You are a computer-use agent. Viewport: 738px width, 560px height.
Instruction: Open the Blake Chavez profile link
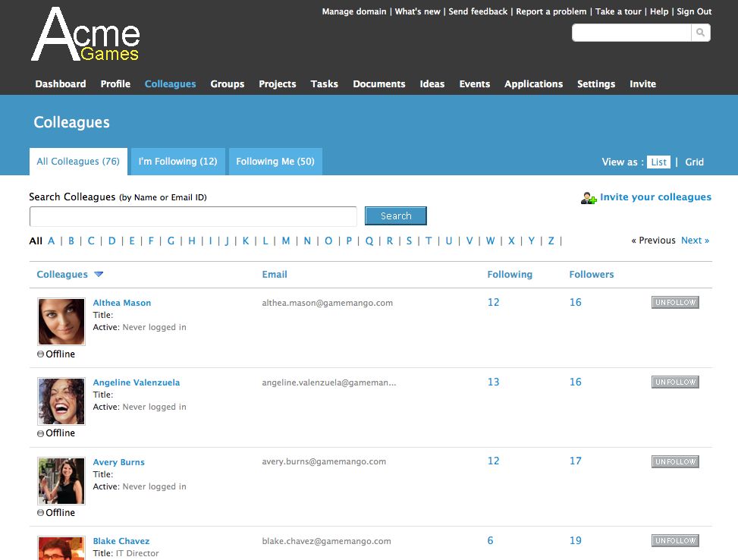pyautogui.click(x=121, y=542)
